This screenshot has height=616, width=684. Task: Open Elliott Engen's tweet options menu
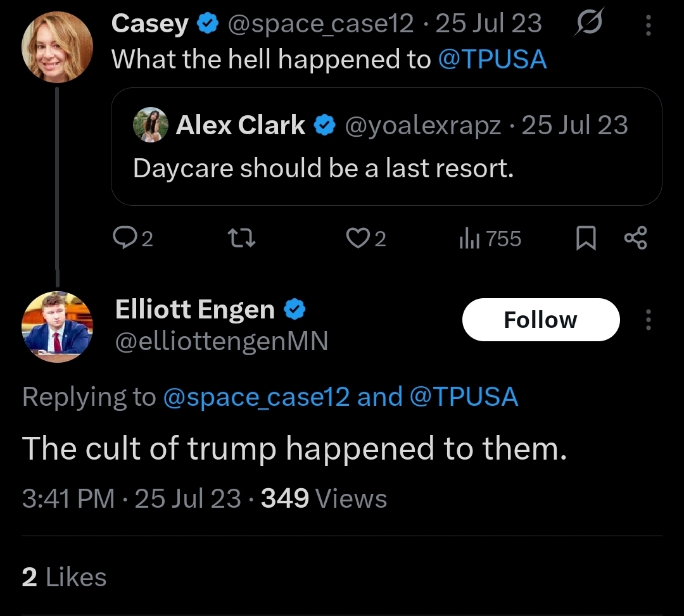click(648, 320)
